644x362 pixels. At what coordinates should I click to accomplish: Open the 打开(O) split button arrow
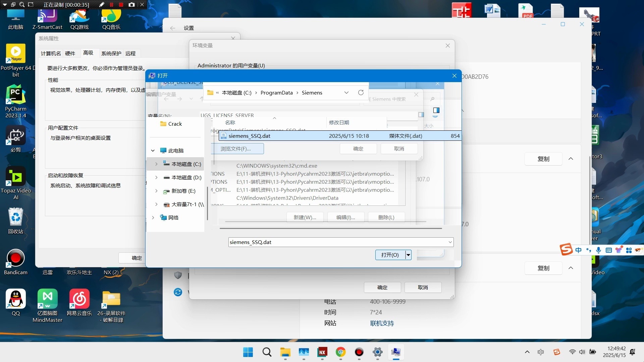[408, 255]
